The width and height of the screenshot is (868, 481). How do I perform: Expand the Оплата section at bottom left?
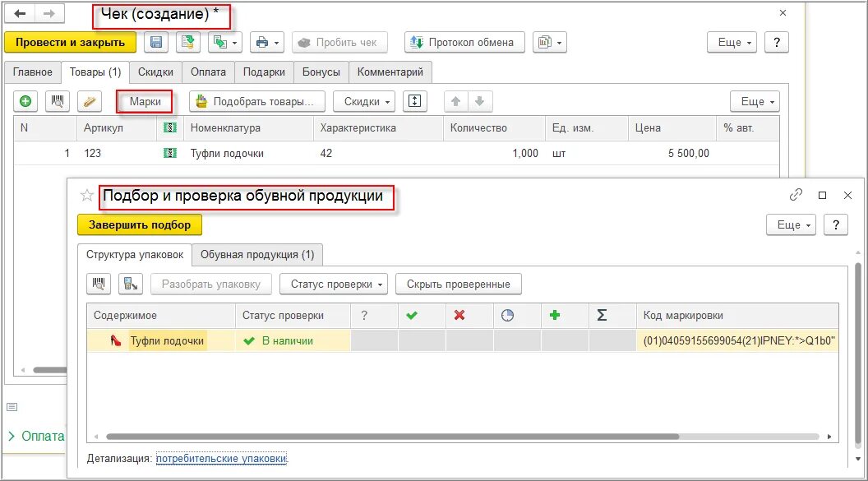36,436
